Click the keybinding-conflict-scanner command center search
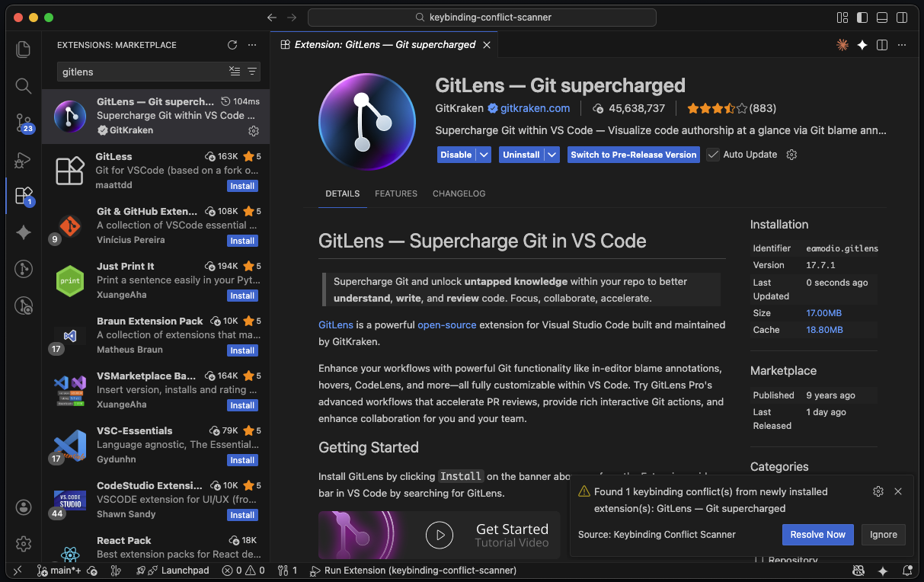Image resolution: width=924 pixels, height=582 pixels. pyautogui.click(x=482, y=18)
